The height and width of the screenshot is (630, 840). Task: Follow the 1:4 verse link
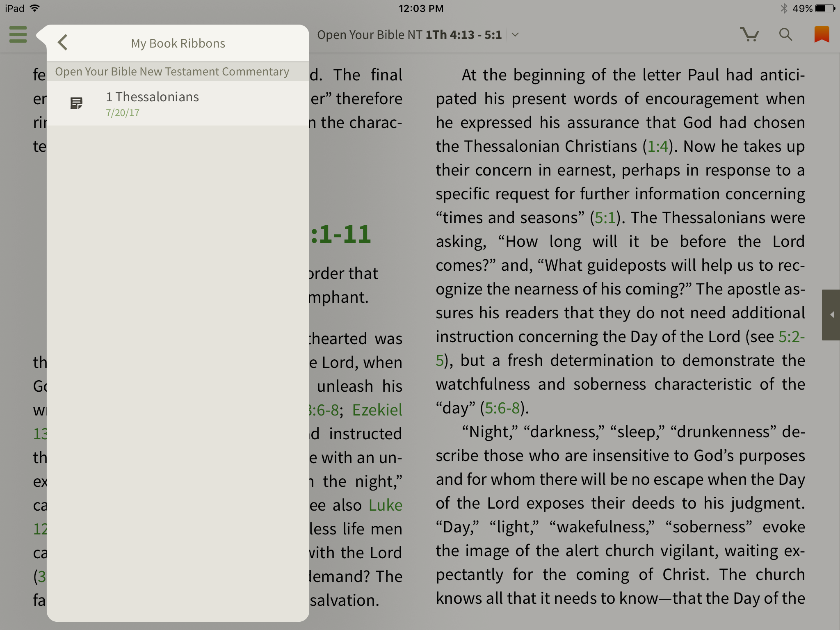(658, 146)
